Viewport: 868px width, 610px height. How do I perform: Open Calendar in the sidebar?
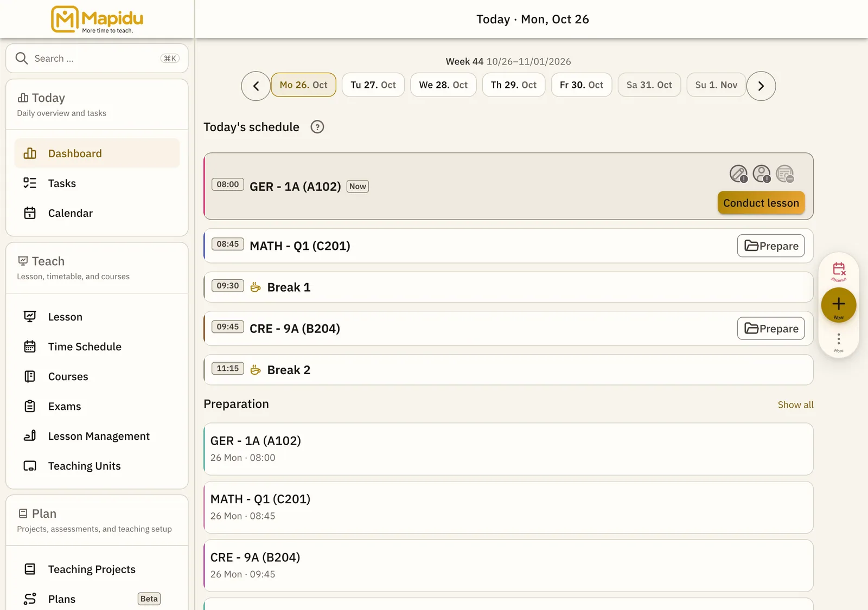[97, 213]
